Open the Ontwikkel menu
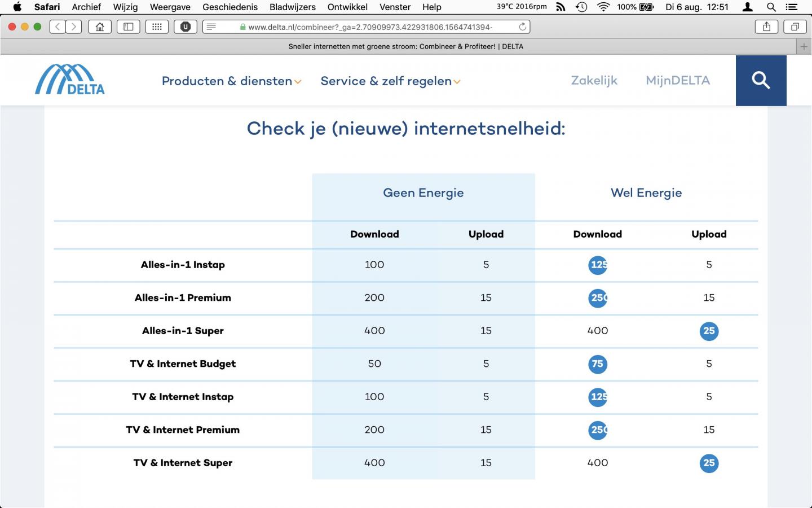This screenshot has width=812, height=508. tap(347, 7)
